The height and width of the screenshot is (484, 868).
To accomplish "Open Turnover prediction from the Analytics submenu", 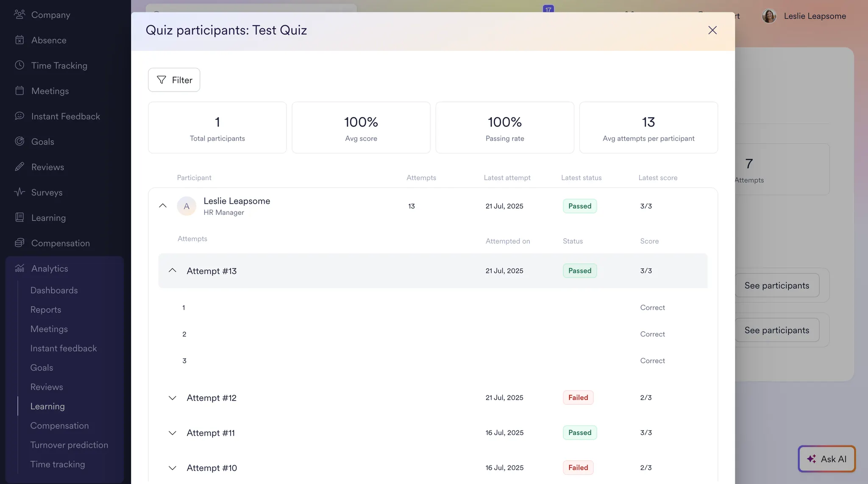I will pos(69,445).
